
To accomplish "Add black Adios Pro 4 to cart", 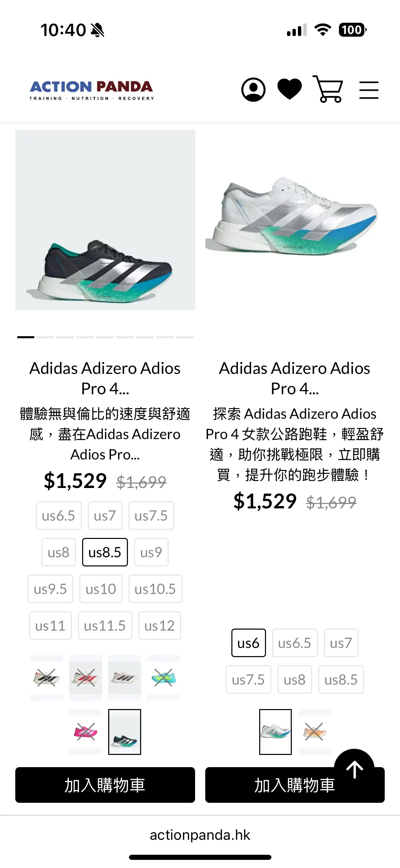I will (x=105, y=785).
